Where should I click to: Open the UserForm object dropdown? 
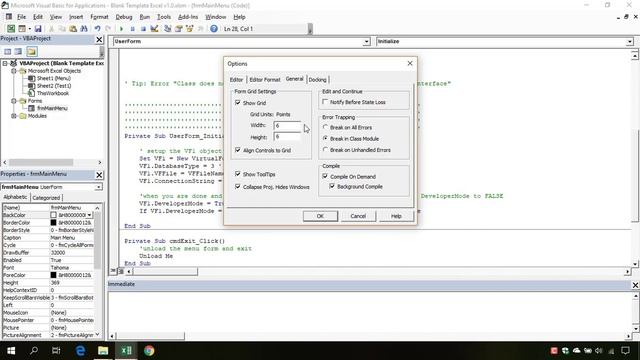click(x=366, y=42)
